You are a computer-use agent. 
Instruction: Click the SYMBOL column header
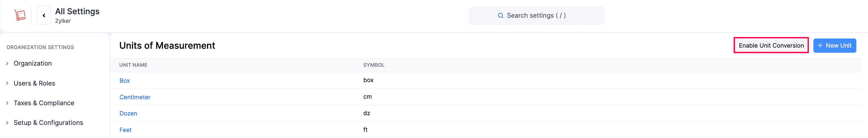tap(374, 65)
